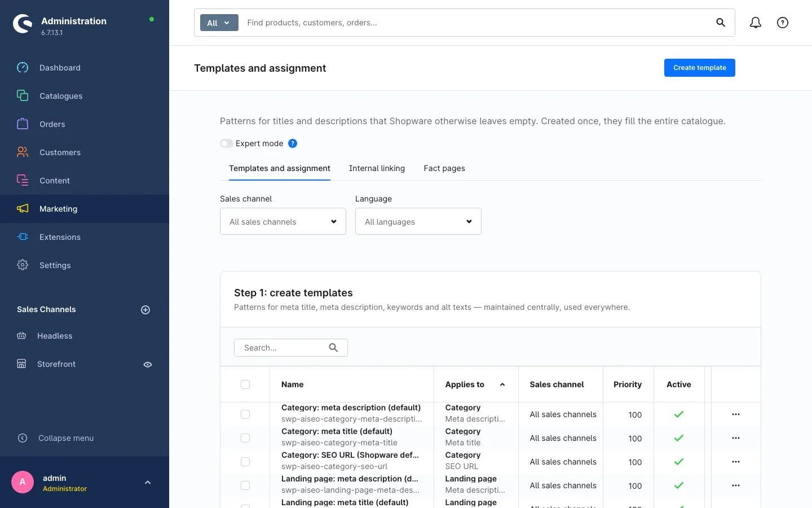Open notifications bell icon
812x508 pixels.
756,23
